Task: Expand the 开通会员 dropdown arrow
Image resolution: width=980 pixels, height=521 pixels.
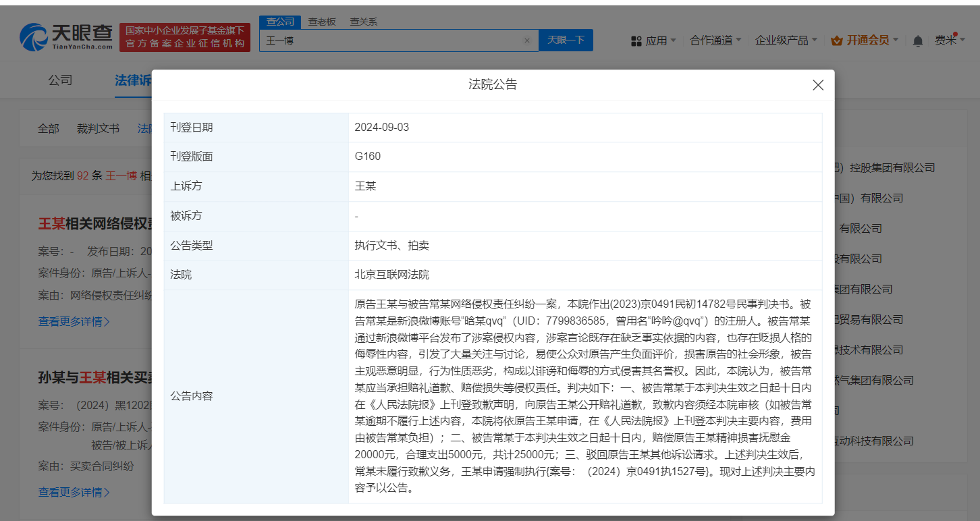Action: point(895,40)
